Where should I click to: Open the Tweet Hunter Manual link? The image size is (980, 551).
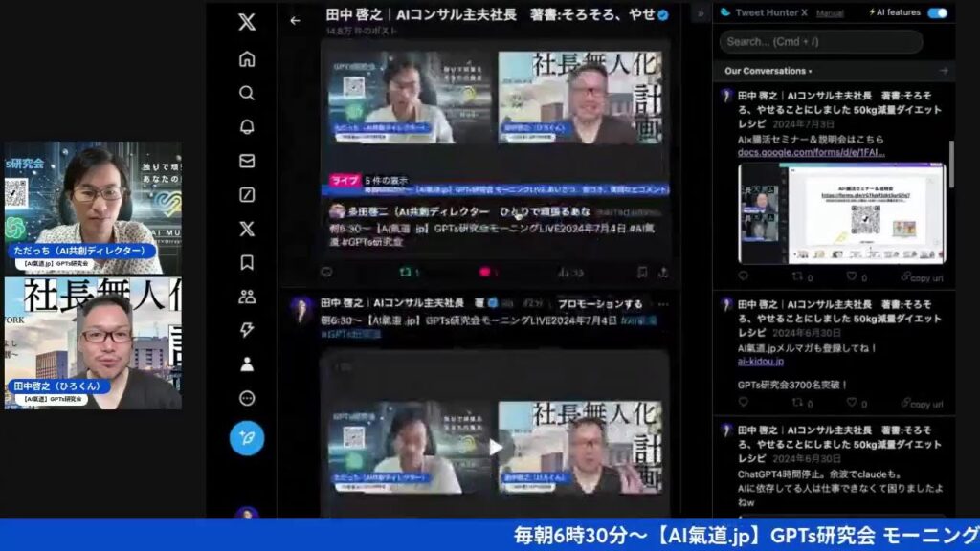coord(830,13)
